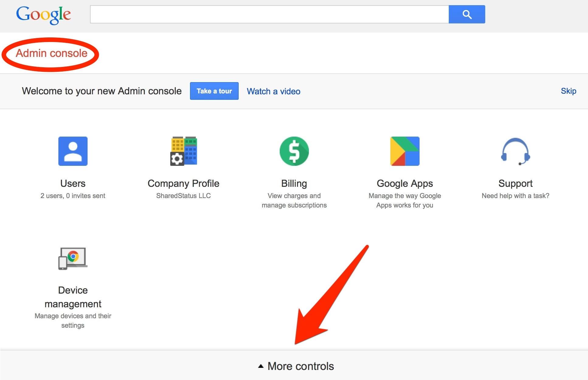Click the Company Profile label

pyautogui.click(x=184, y=183)
